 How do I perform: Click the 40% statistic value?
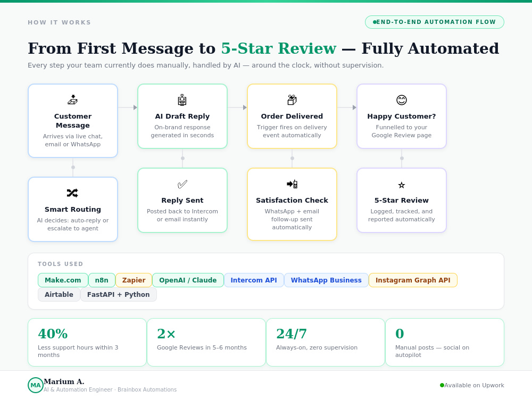click(x=53, y=334)
